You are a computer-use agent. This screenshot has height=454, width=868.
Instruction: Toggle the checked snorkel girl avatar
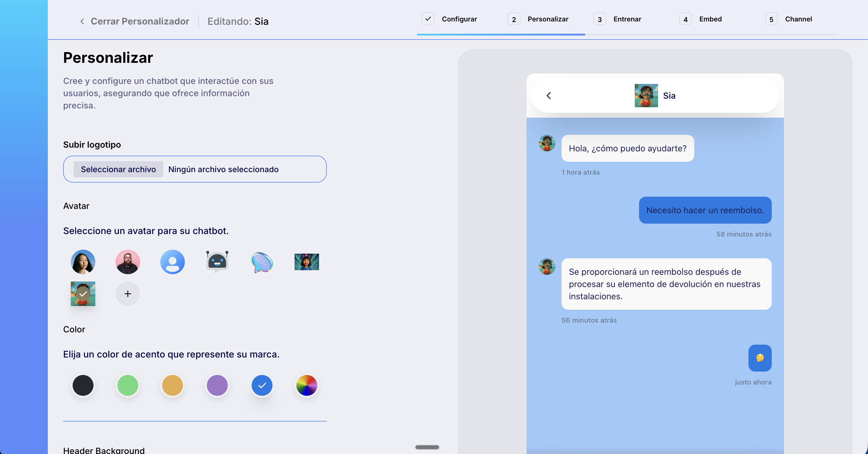coord(83,294)
